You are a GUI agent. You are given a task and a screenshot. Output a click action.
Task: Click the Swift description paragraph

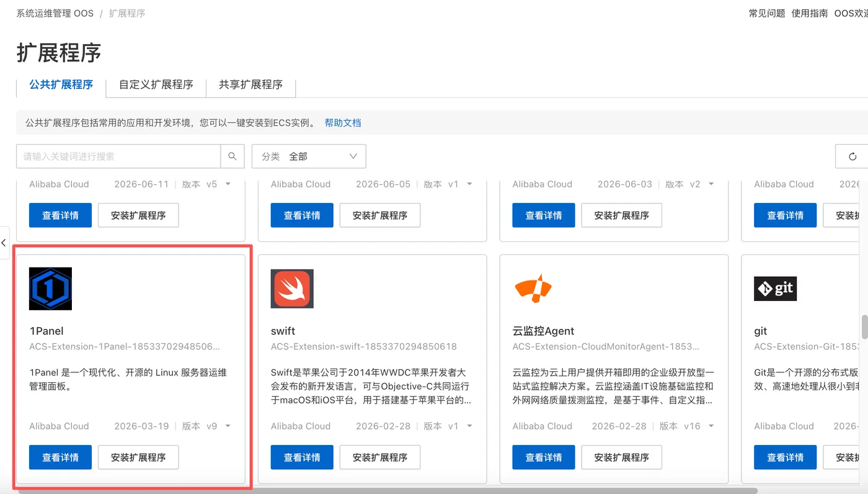[371, 387]
